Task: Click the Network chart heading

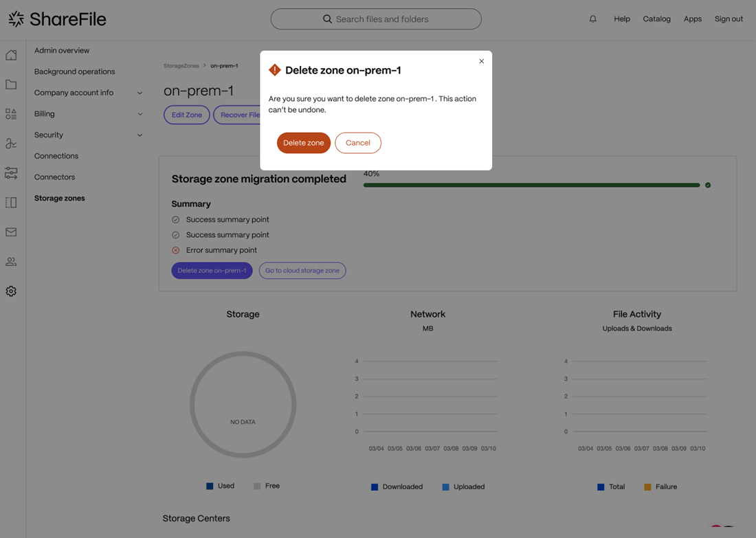Action: pyautogui.click(x=427, y=314)
